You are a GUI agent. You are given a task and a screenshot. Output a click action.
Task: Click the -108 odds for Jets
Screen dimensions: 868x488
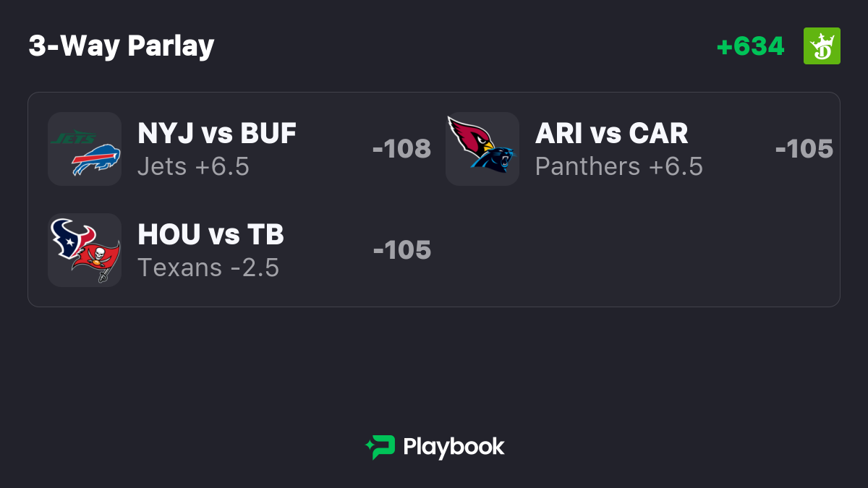point(401,149)
